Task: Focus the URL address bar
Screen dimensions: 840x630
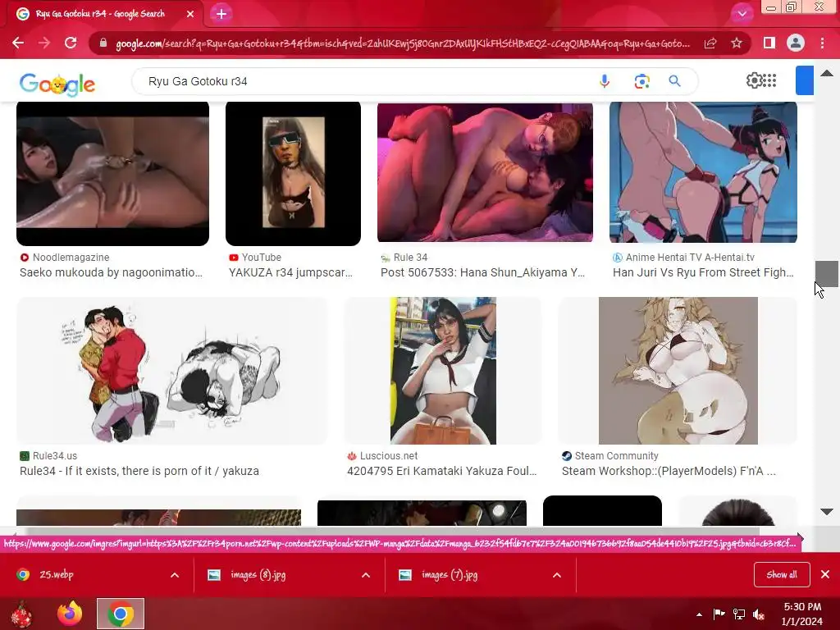Action: click(402, 43)
